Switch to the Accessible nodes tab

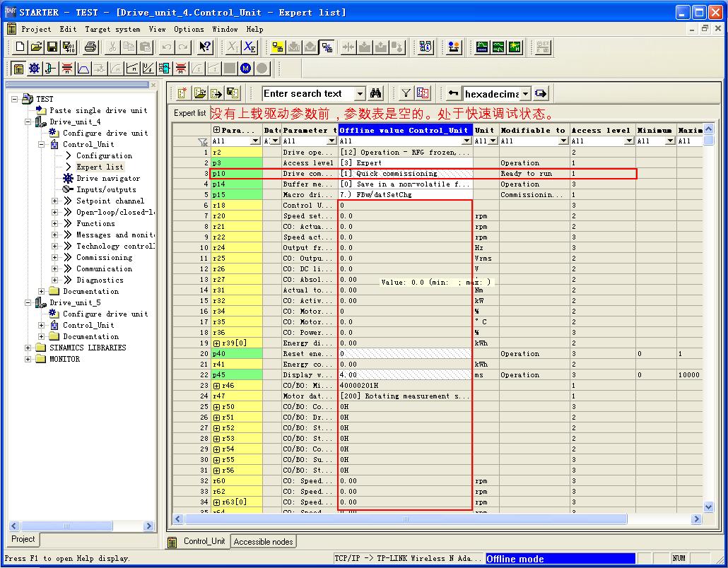pyautogui.click(x=263, y=542)
